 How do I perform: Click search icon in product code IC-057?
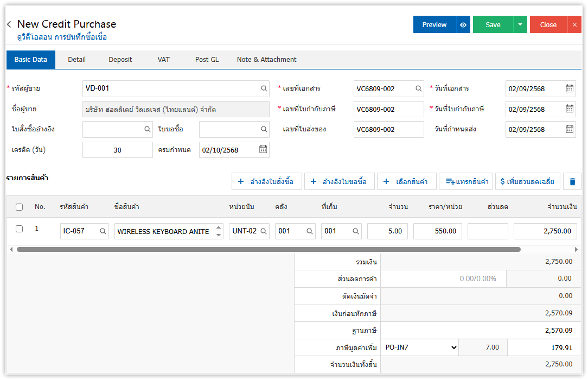click(103, 231)
